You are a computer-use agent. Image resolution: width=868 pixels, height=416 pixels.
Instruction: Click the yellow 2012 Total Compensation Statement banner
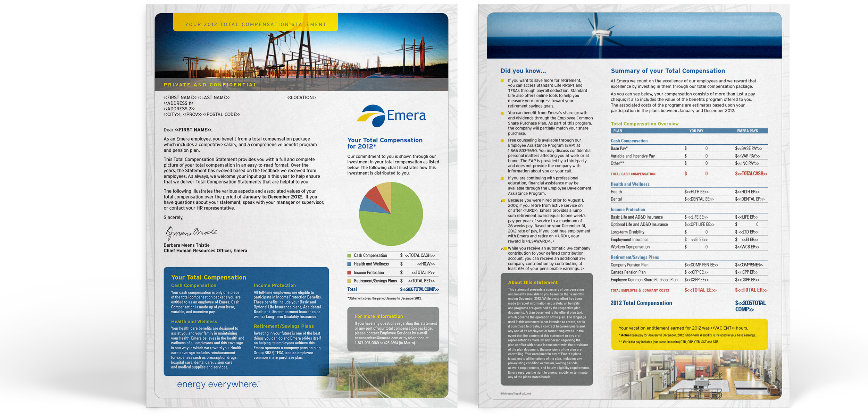coord(256,24)
